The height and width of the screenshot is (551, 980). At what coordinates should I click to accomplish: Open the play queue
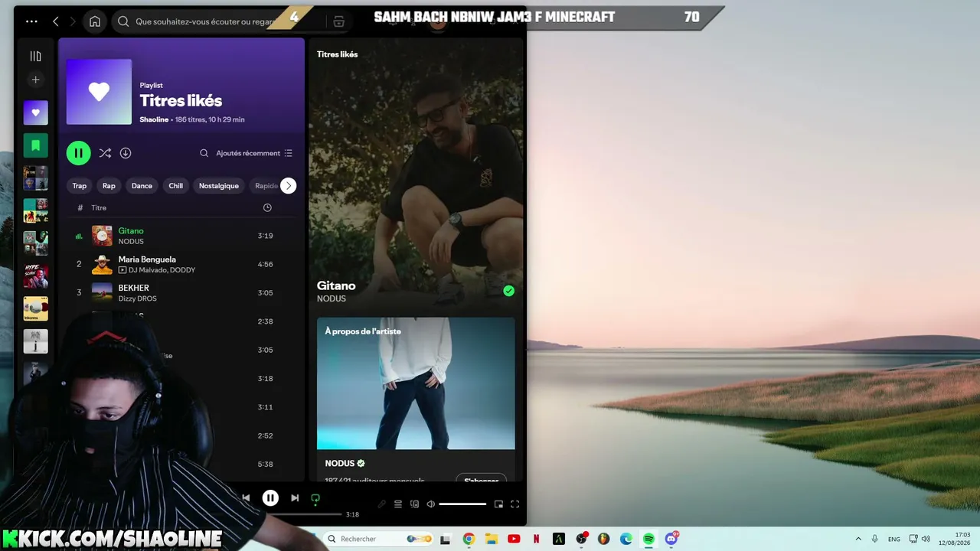click(x=398, y=504)
